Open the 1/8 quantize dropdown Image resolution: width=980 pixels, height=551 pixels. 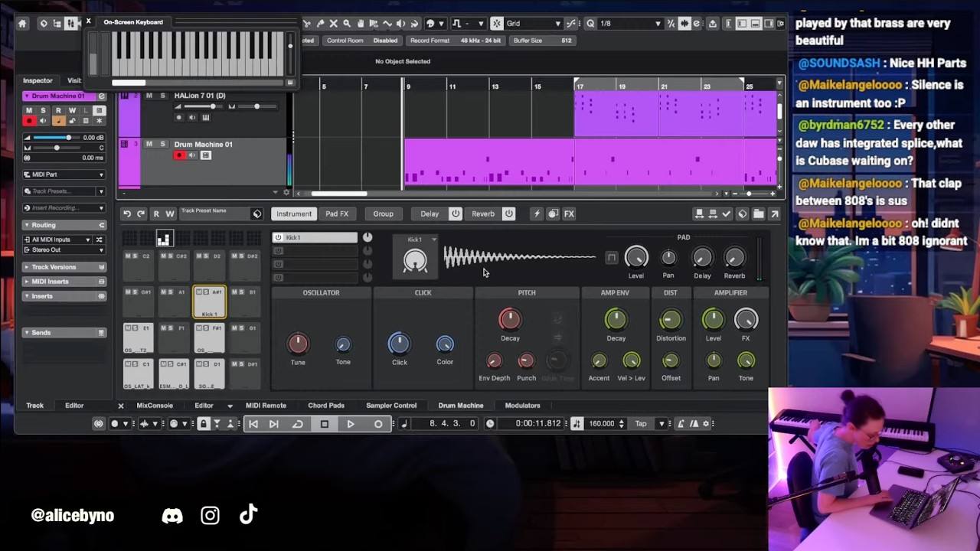click(630, 24)
